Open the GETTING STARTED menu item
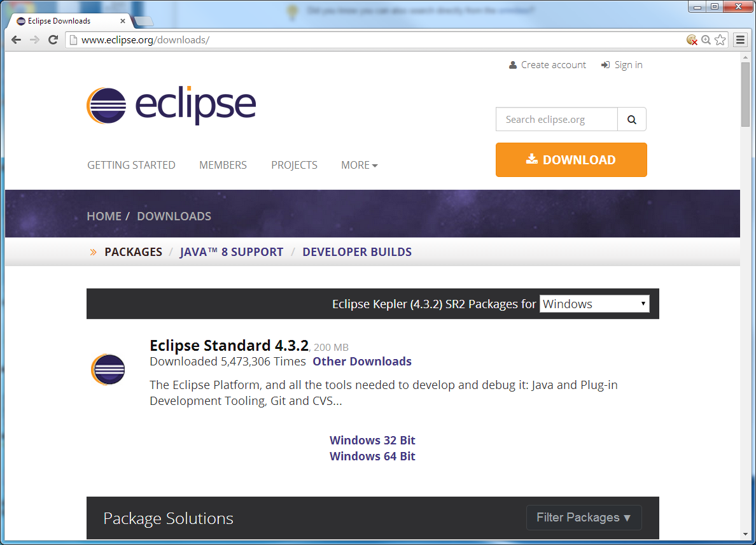The image size is (756, 545). click(x=131, y=165)
